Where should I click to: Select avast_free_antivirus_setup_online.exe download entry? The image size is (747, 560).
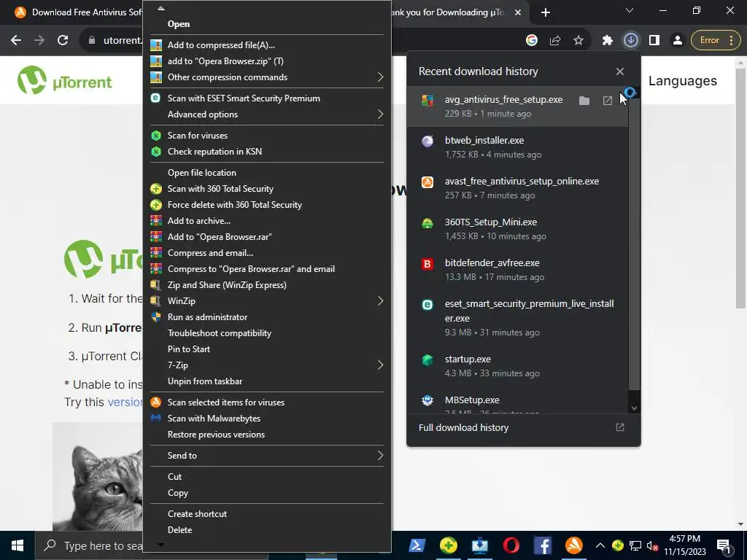518,188
